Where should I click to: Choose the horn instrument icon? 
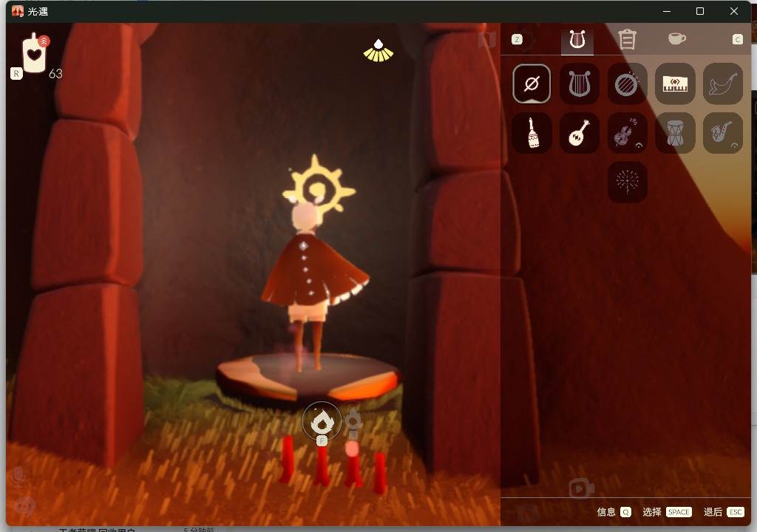(722, 83)
